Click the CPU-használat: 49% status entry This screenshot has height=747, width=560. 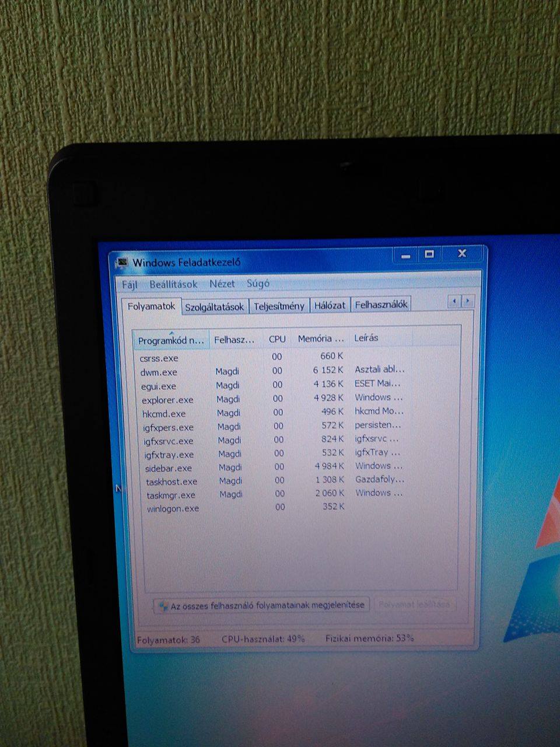click(x=263, y=639)
